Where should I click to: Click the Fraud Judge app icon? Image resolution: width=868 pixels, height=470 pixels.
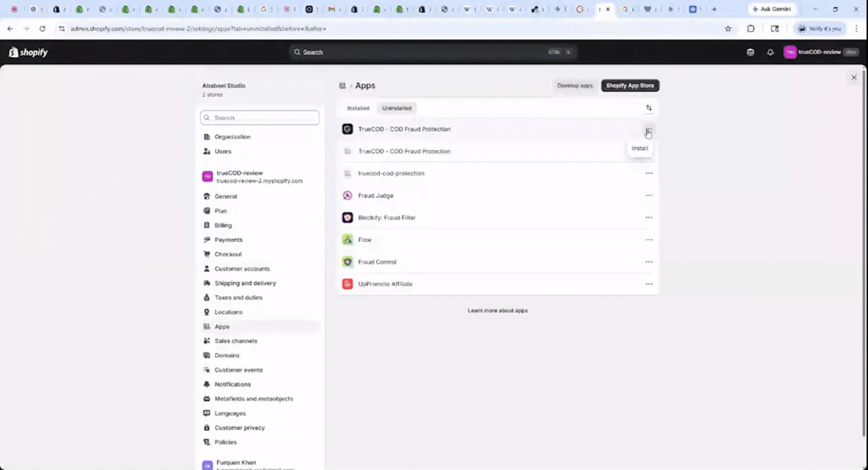347,195
